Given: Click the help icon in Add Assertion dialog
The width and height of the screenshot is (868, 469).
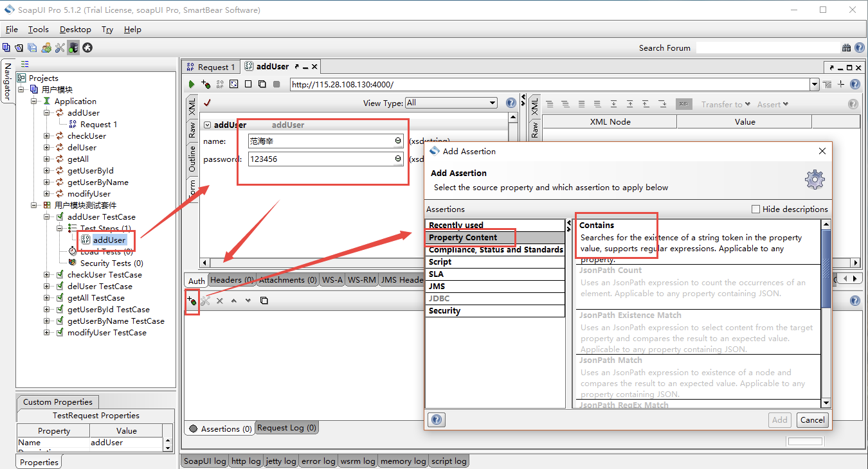Looking at the screenshot, I should pos(436,420).
